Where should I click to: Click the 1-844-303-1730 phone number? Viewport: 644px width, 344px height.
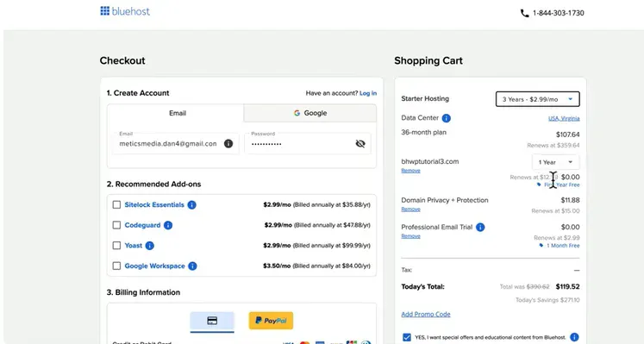click(558, 13)
